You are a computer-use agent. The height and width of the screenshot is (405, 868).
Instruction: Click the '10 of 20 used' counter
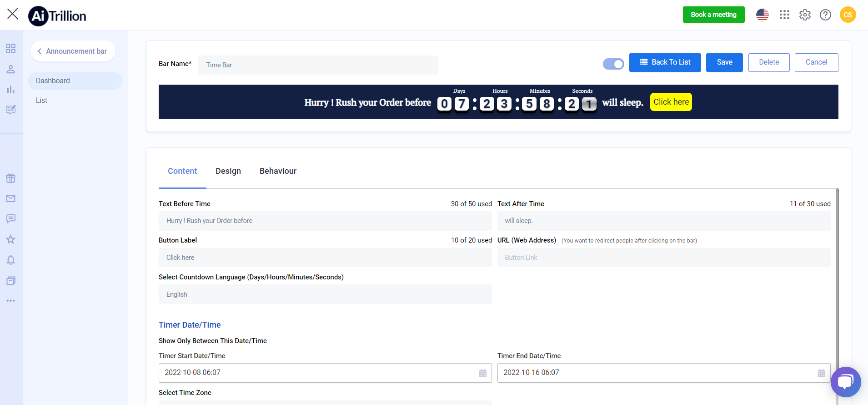[471, 240]
